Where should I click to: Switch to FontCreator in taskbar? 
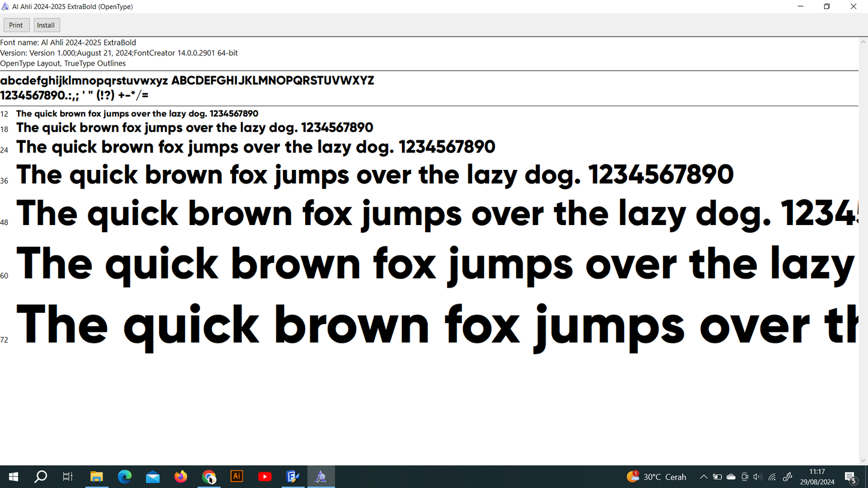point(293,477)
